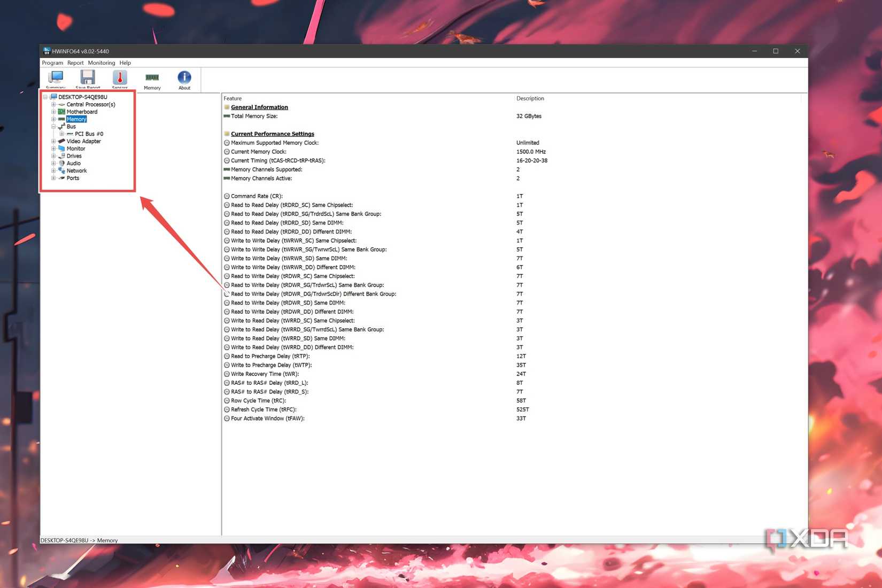Click the Command Rate (CR) row icon
This screenshot has width=882, height=588.
coord(227,196)
